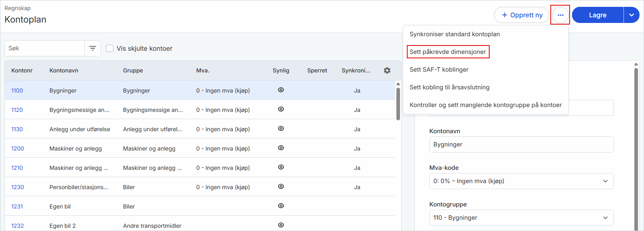Viewport: 644px width, 231px height.
Task: Open account number 1200 link
Action: pyautogui.click(x=18, y=148)
